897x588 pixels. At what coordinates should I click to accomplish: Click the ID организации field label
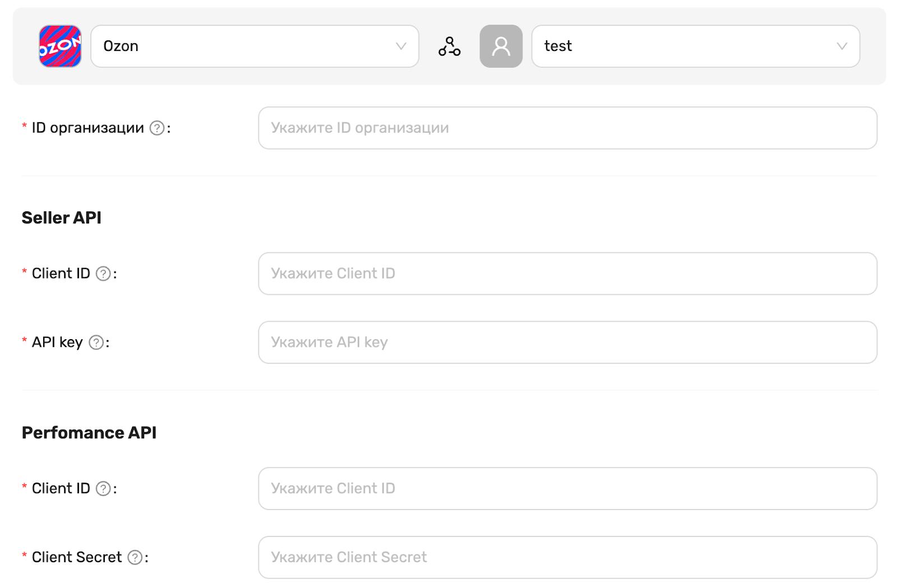coord(87,128)
